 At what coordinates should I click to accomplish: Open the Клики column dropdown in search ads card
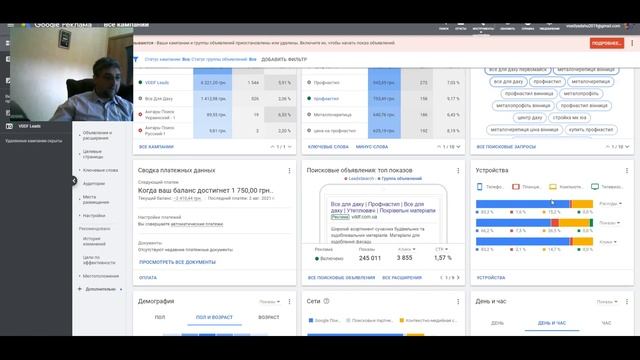click(x=407, y=249)
